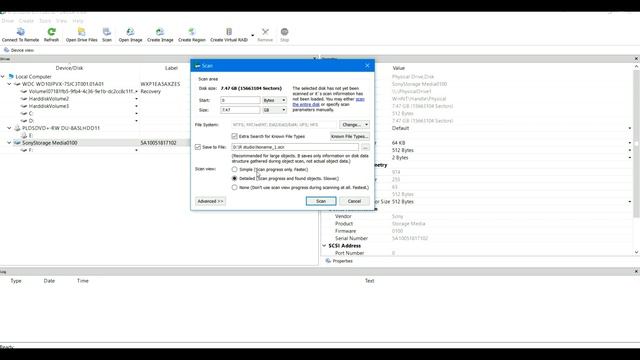
Task: Open the Size units dropdown (GB)
Action: (274, 110)
